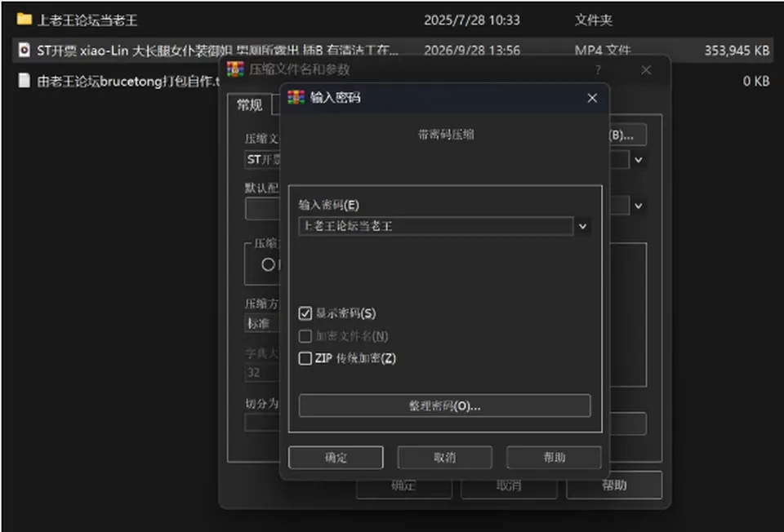Click 取消 in the 输入密码 dialog

(x=444, y=458)
